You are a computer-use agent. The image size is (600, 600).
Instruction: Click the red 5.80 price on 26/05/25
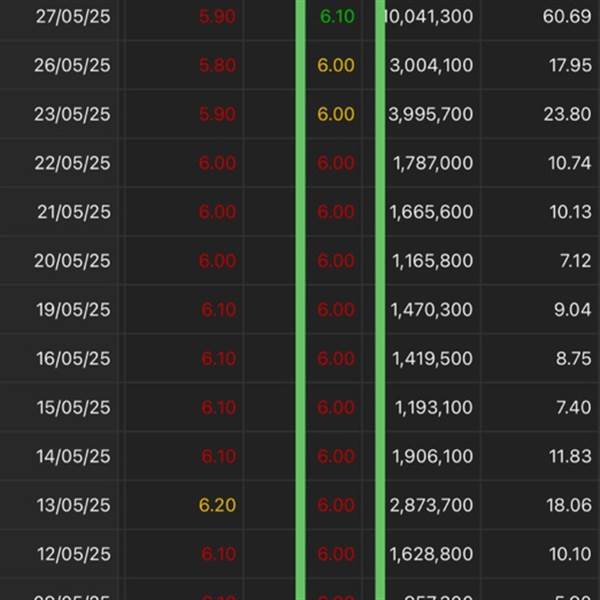(217, 66)
